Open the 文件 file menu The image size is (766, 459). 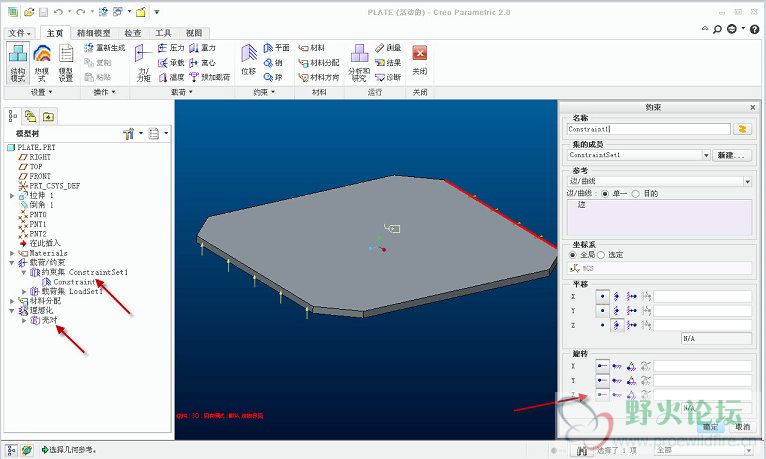[20, 33]
